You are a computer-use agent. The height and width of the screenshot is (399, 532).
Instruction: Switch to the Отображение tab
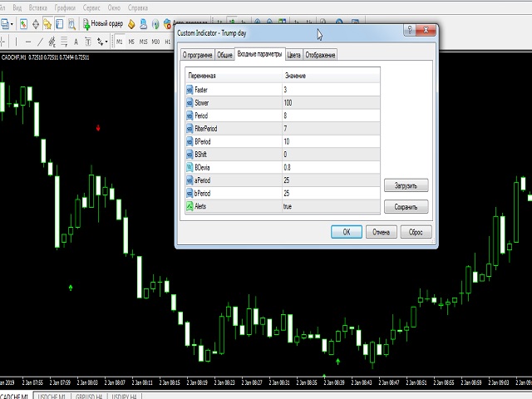pyautogui.click(x=320, y=55)
